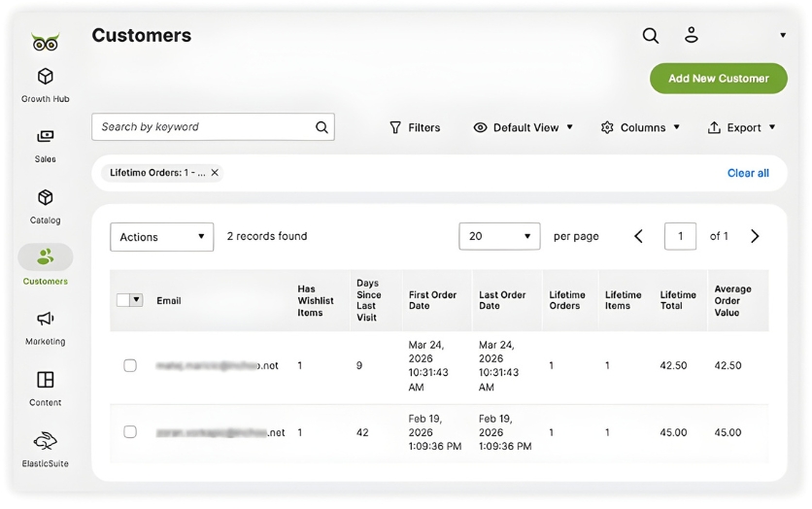Click the Clear all link
This screenshot has height=509, width=812.
click(748, 173)
